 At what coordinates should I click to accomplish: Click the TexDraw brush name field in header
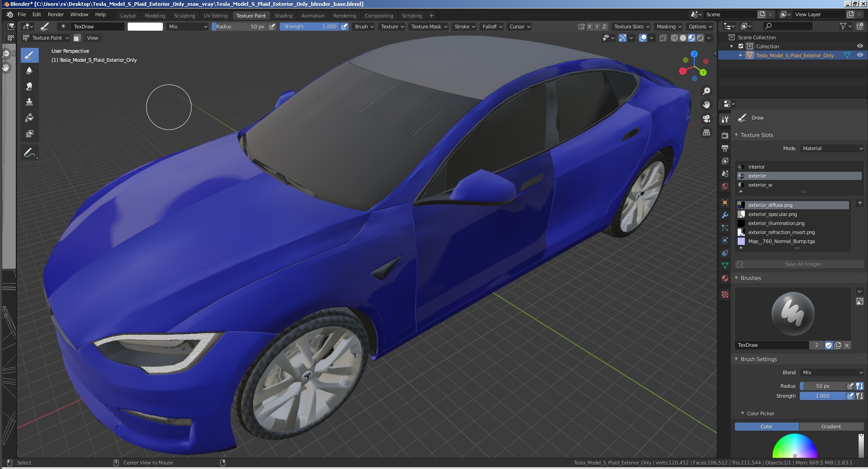pos(97,27)
